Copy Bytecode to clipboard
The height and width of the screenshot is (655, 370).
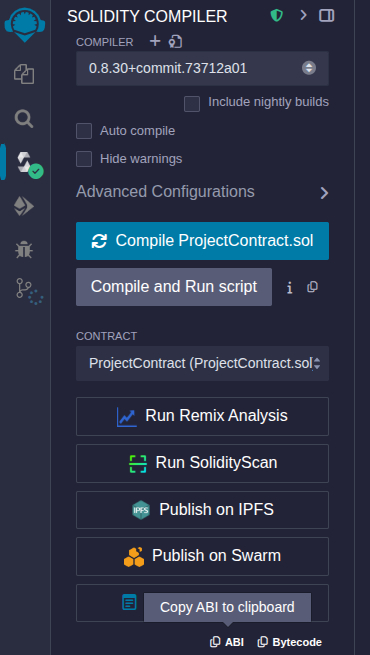click(x=290, y=642)
